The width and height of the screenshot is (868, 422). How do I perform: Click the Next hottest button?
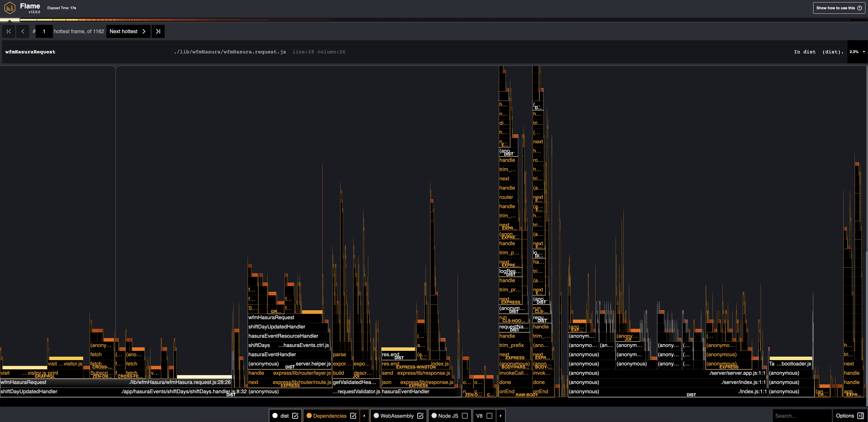(128, 31)
